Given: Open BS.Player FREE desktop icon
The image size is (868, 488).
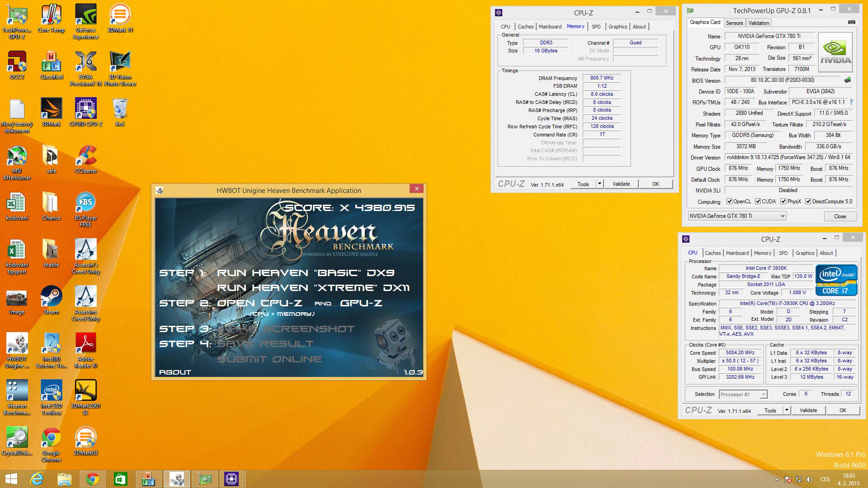Looking at the screenshot, I should pyautogui.click(x=86, y=209).
